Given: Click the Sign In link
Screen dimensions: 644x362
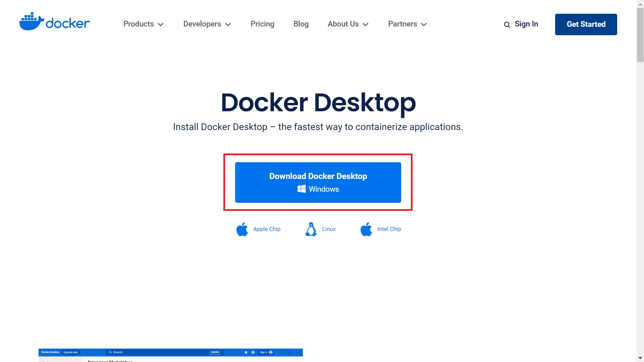Looking at the screenshot, I should click(x=526, y=24).
